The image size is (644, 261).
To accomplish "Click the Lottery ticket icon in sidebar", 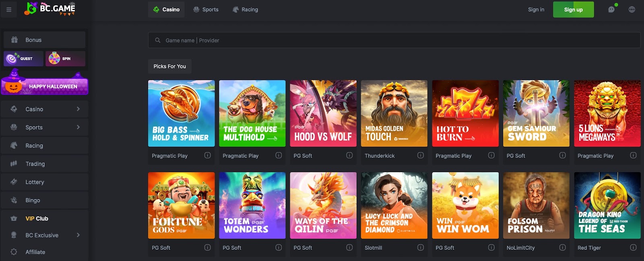I will coord(14,182).
